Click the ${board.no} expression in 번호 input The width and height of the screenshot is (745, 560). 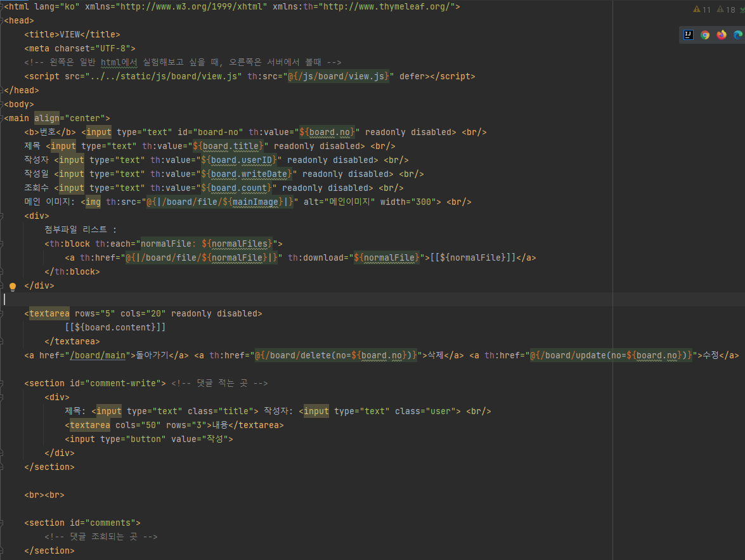327,132
